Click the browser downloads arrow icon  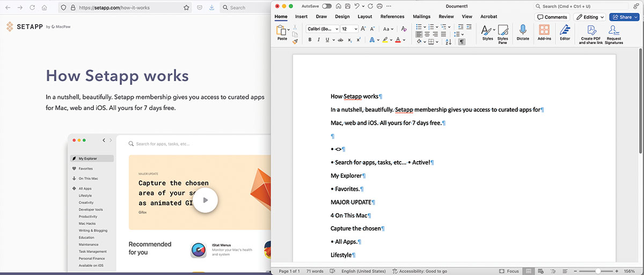pos(211,8)
